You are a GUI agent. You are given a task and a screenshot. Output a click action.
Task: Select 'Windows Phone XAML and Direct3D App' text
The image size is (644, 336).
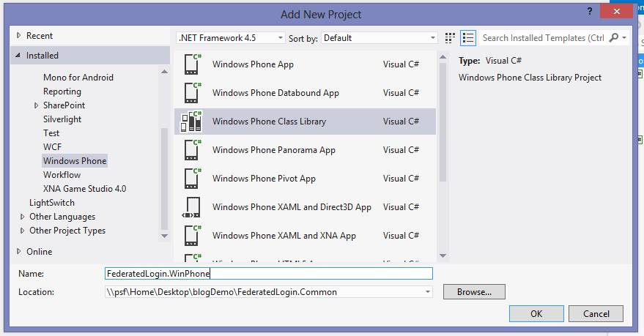[292, 207]
